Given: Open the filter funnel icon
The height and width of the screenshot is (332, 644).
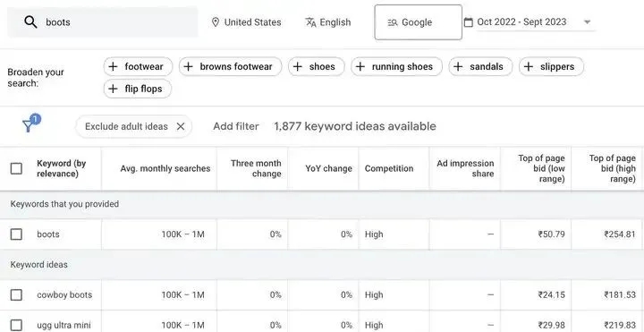Looking at the screenshot, I should pos(28,126).
